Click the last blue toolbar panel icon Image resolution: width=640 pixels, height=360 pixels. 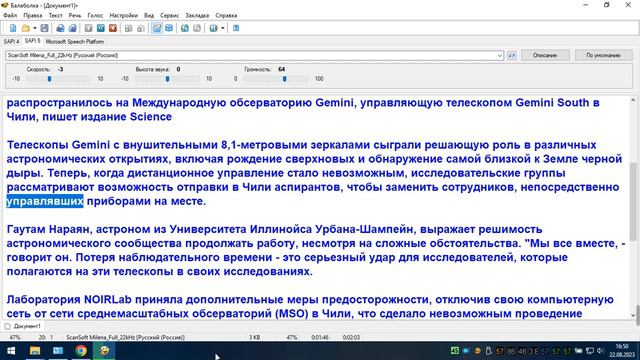pyautogui.click(x=236, y=28)
